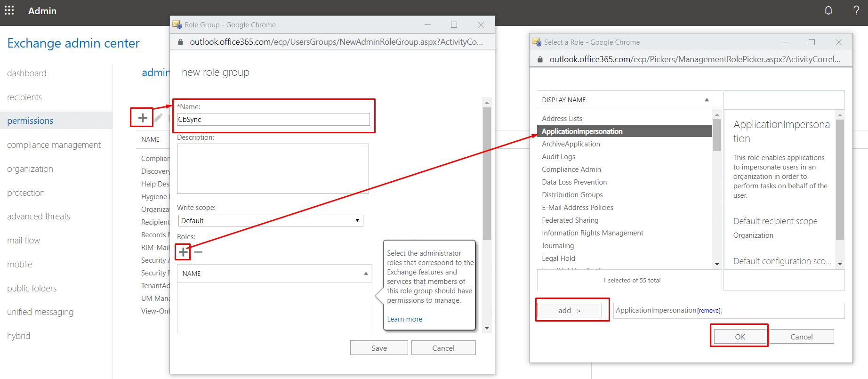Click the lock icon in Role Group address bar
Screen dimensions: 868x379
coord(180,42)
